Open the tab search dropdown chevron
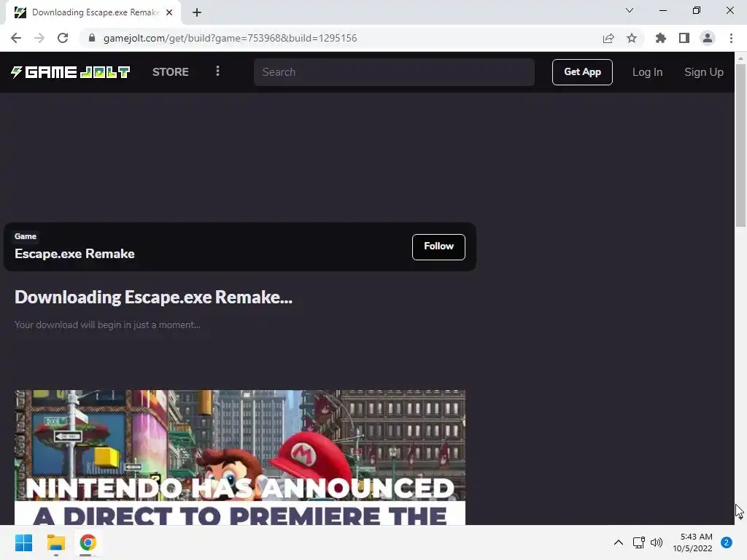This screenshot has width=747, height=560. pos(630,10)
